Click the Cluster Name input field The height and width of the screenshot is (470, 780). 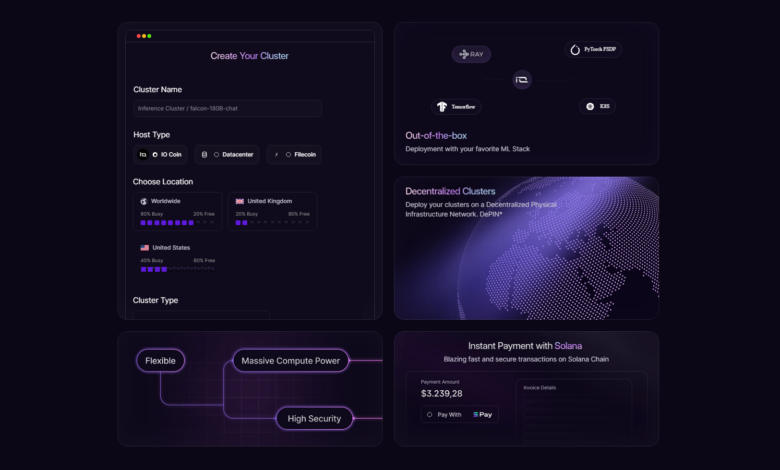tap(227, 108)
